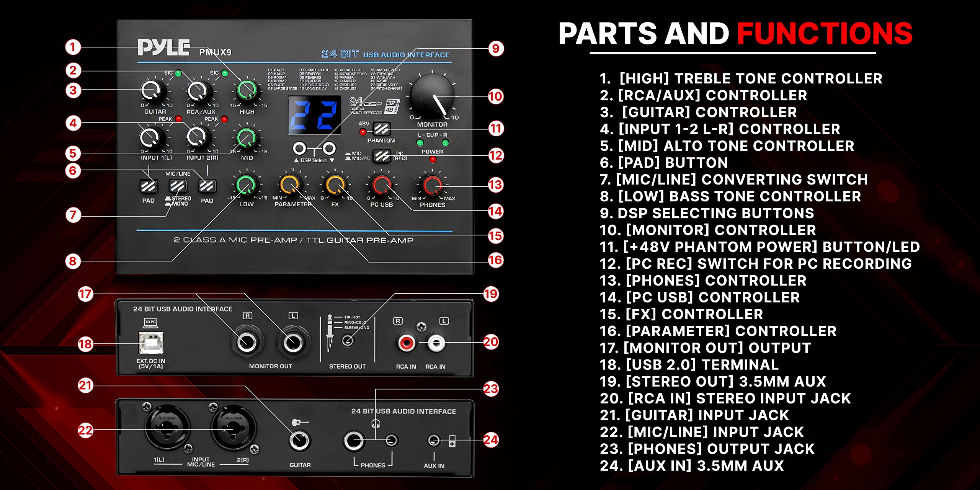The height and width of the screenshot is (490, 980).
Task: Click the EXT.DC IN (5V/1A) label
Action: point(151,364)
